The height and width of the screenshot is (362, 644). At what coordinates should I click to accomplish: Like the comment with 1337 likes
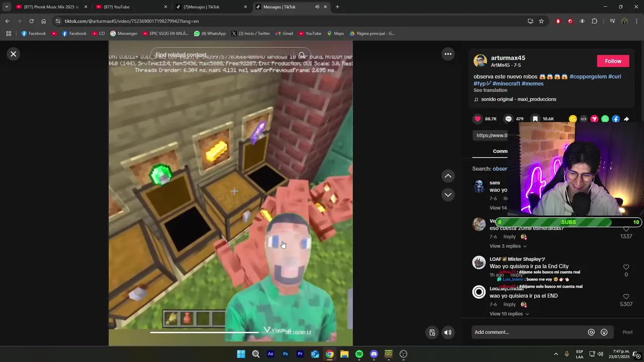[626, 229]
